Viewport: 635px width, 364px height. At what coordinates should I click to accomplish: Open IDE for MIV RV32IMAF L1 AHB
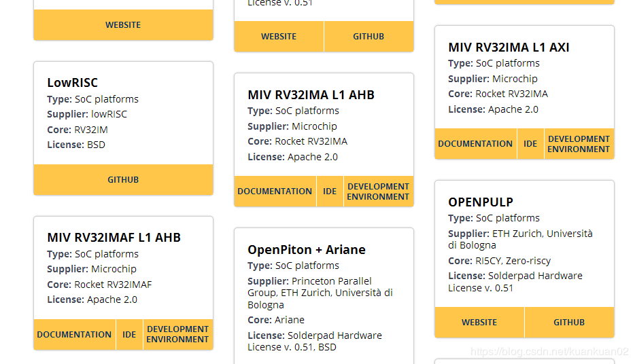click(129, 335)
